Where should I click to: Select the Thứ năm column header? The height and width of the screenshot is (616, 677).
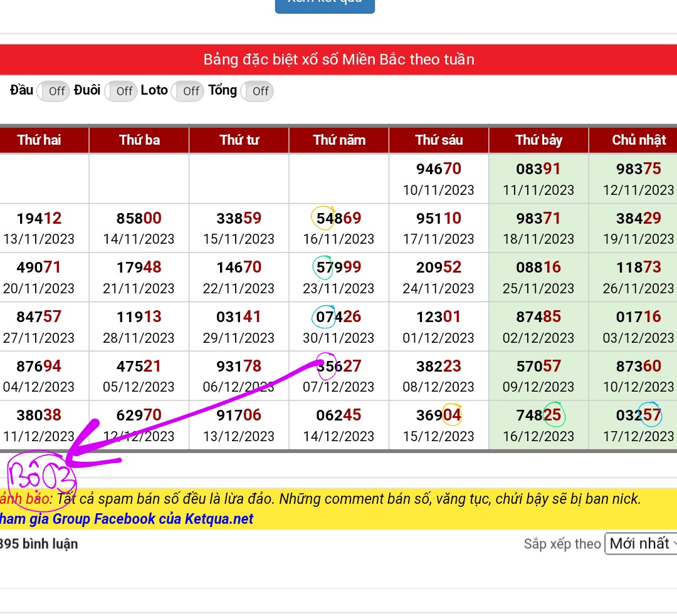tap(339, 140)
